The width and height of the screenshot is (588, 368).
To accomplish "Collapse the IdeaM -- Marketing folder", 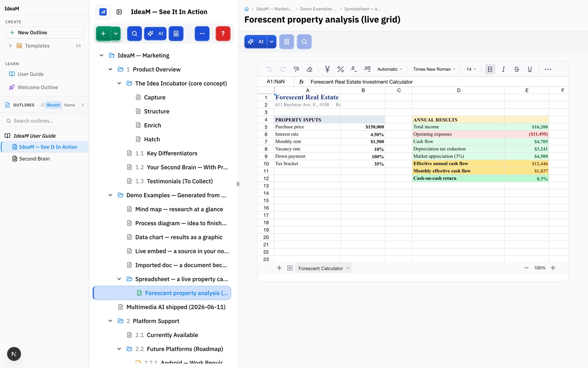I will click(x=101, y=55).
